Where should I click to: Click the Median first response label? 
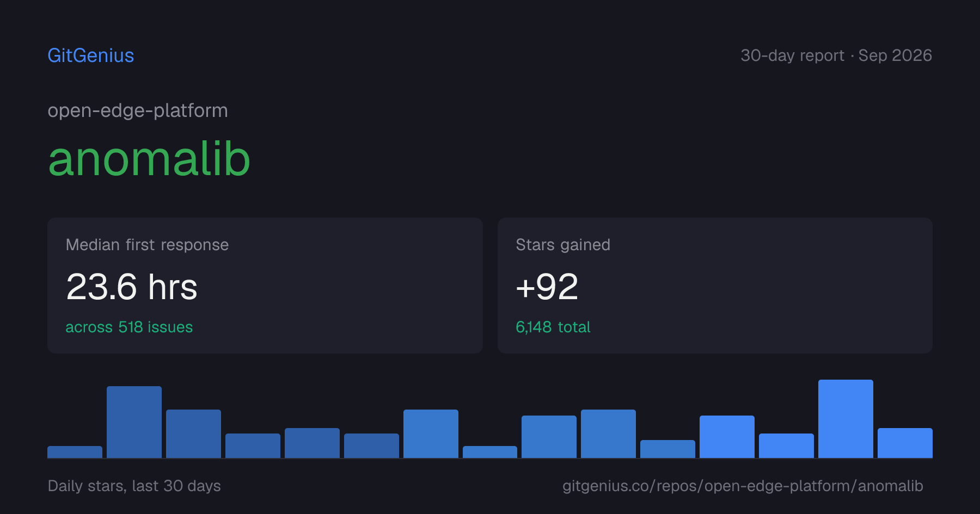pyautogui.click(x=147, y=245)
